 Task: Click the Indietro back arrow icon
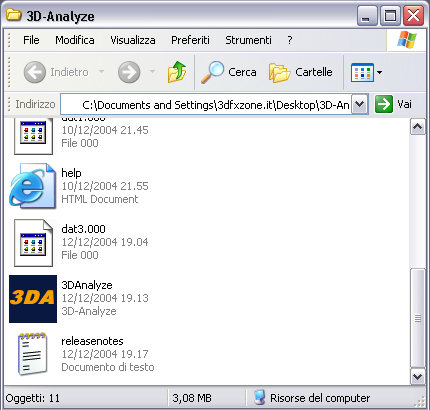coord(35,72)
